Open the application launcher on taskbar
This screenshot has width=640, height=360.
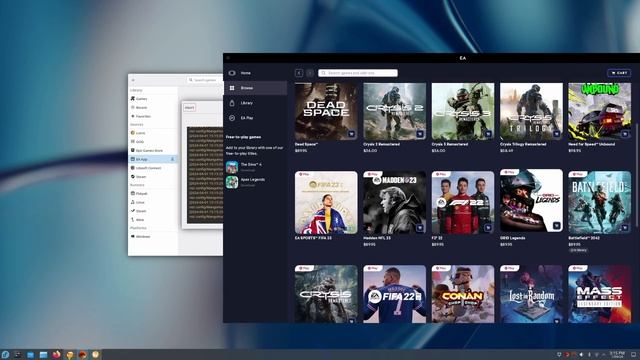[x=5, y=354]
